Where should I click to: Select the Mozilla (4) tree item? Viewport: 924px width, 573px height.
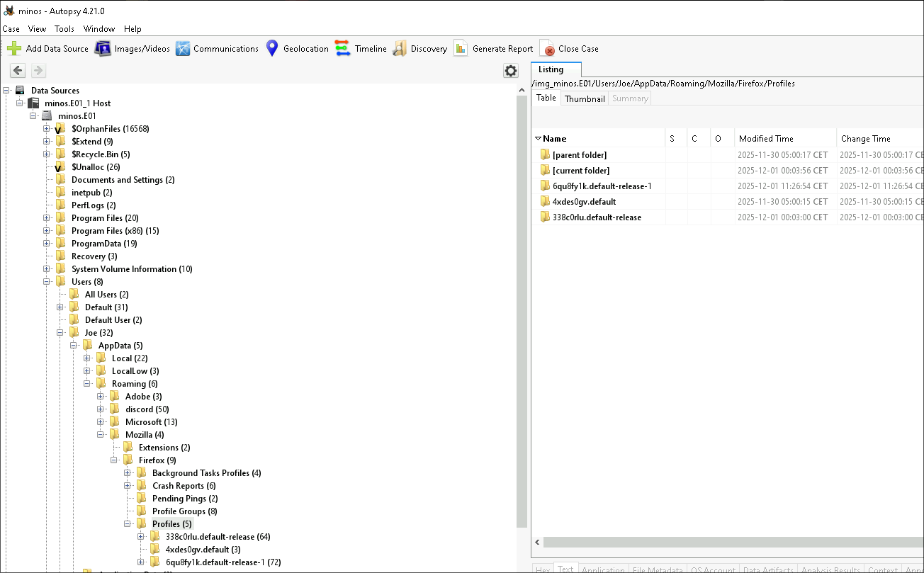click(x=145, y=435)
